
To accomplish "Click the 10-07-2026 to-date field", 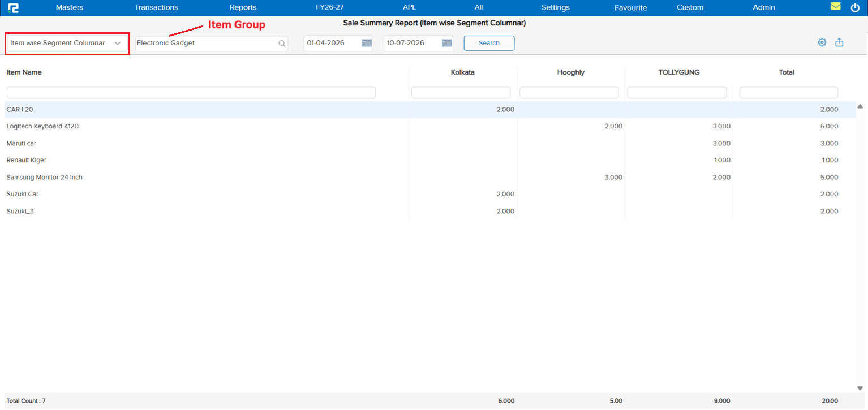I will point(418,43).
